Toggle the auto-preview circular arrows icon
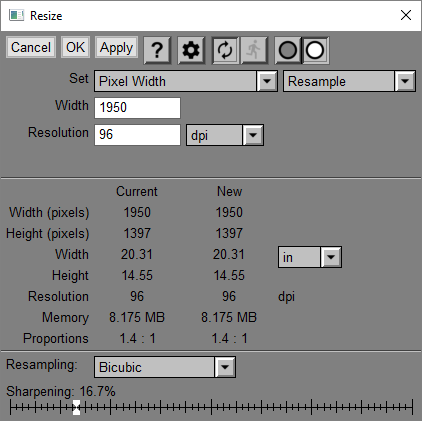Image resolution: width=422 pixels, height=421 pixels. [x=225, y=50]
